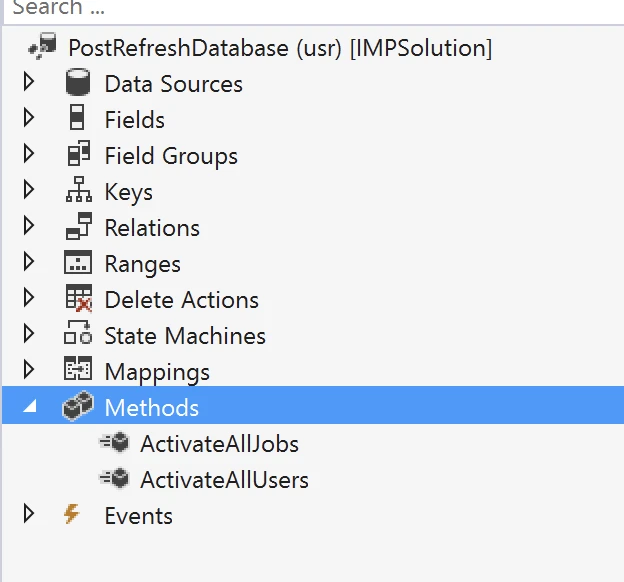Click the Delete Actions table icon
This screenshot has height=582, width=624.
78,300
